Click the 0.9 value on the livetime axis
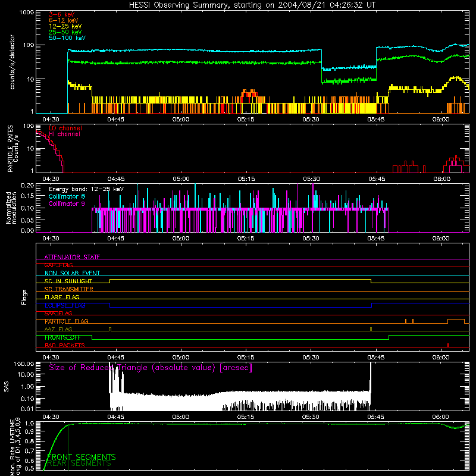 coord(29,431)
